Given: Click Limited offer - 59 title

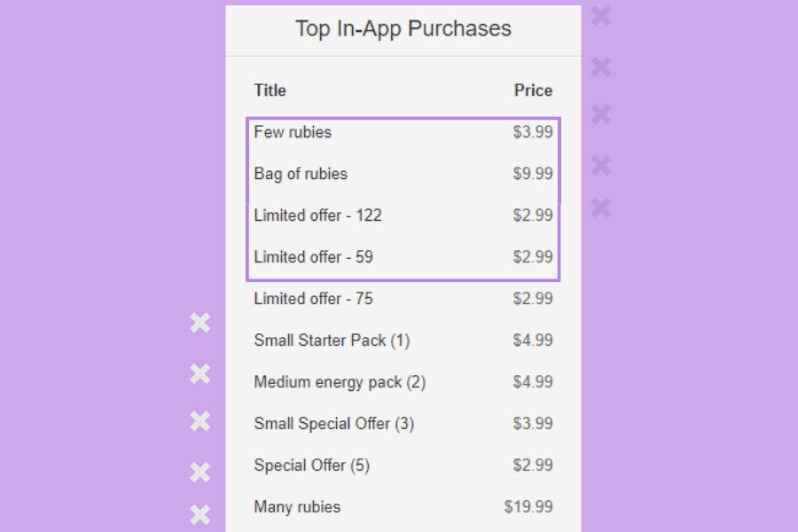Looking at the screenshot, I should [313, 257].
